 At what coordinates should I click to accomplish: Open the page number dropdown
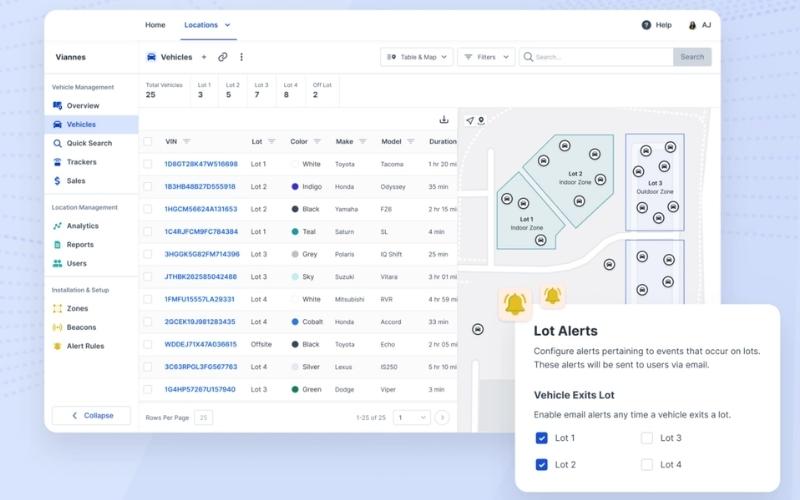pyautogui.click(x=411, y=417)
